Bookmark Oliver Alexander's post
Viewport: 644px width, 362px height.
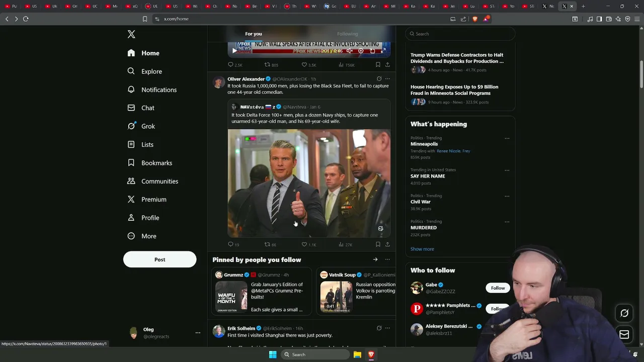378,244
